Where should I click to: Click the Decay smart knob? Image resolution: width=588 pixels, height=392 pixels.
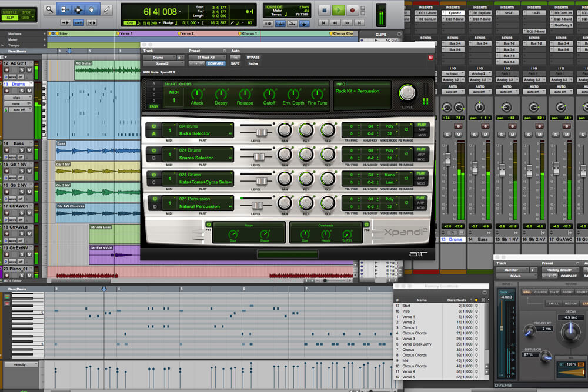(x=221, y=94)
